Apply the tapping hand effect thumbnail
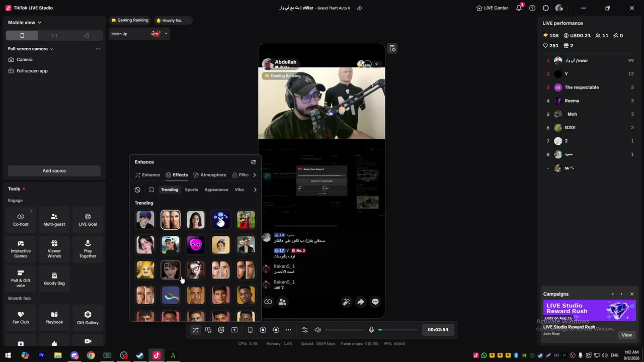The width and height of the screenshot is (644, 362). click(221, 220)
